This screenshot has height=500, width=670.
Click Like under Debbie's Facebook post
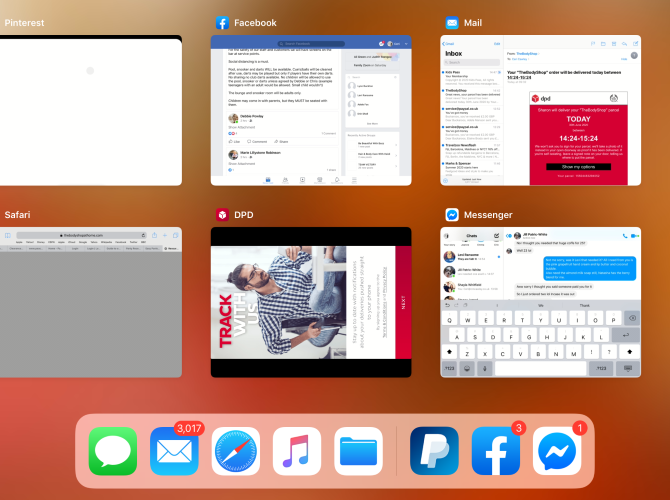point(234,141)
